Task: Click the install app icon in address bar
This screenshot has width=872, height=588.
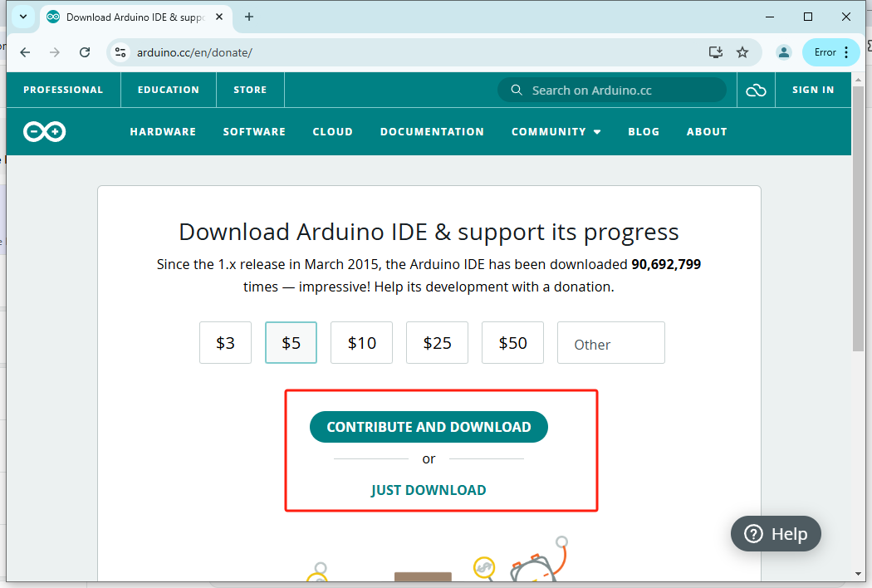Action: 716,52
